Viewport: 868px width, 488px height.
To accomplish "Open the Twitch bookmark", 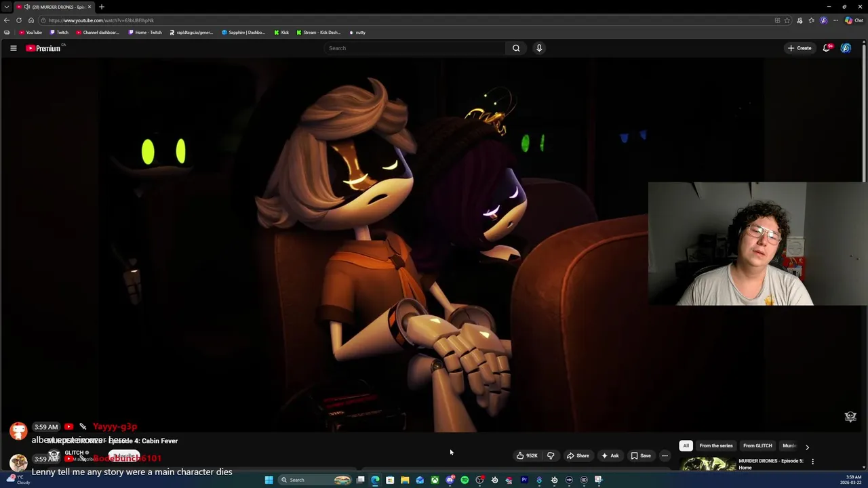I will tap(59, 33).
